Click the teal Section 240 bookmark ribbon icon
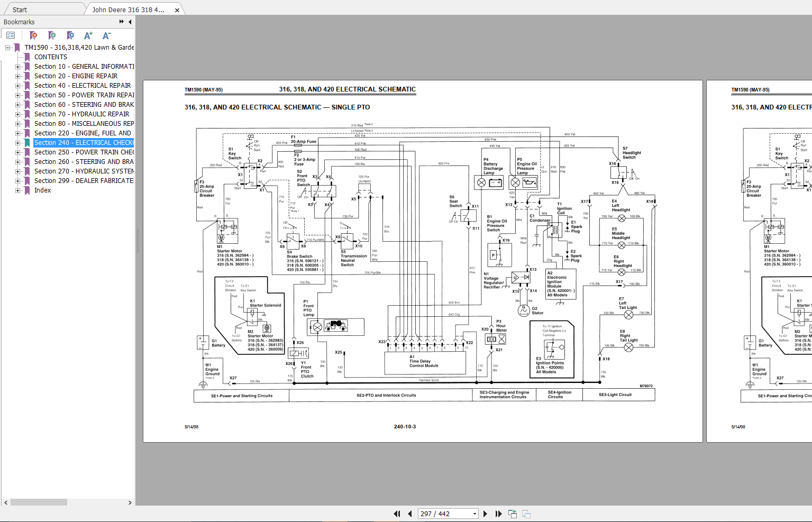This screenshot has width=812, height=522. point(27,143)
